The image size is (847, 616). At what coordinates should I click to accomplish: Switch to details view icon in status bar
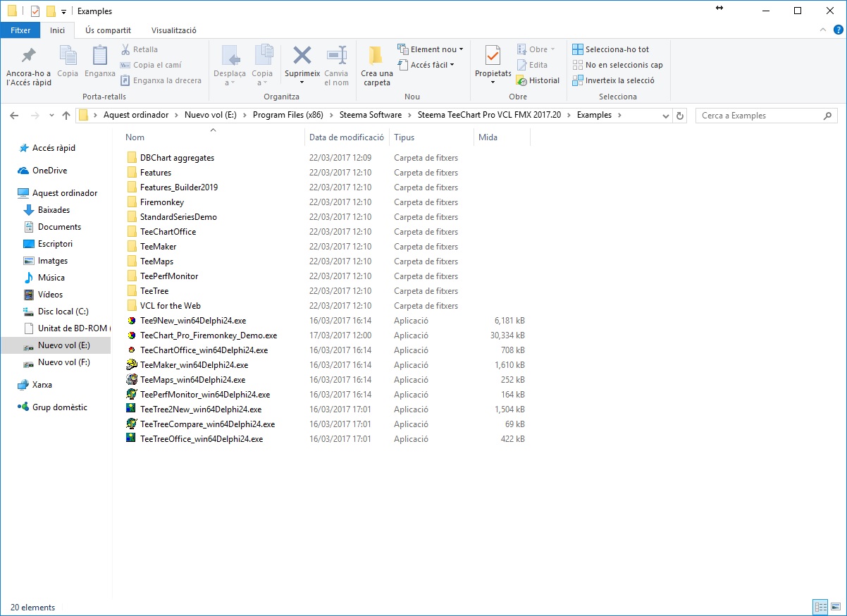click(820, 607)
